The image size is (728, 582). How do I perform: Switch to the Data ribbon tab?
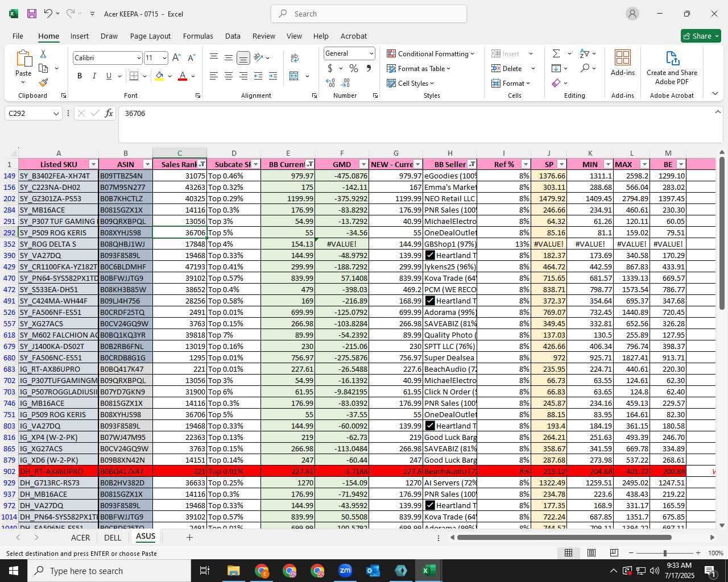[233, 36]
